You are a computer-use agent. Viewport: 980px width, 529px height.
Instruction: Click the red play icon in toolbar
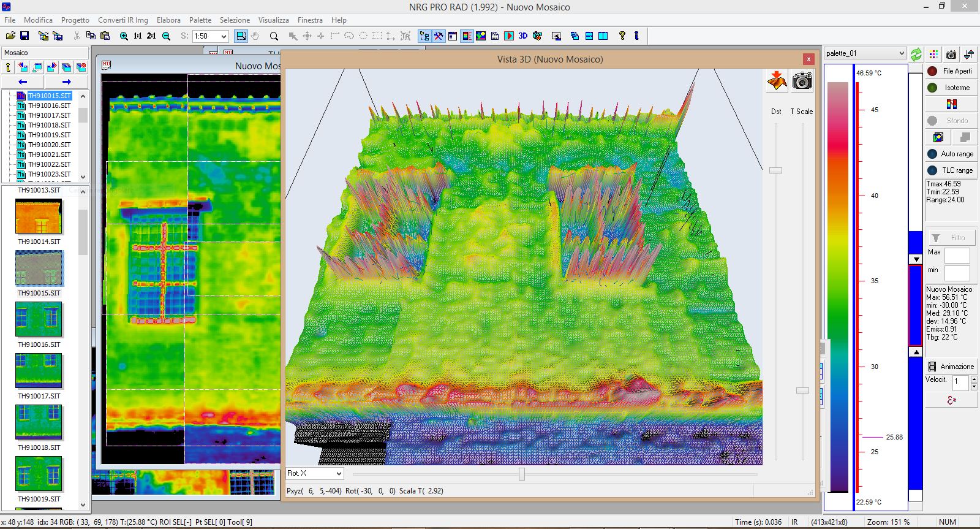pyautogui.click(x=509, y=36)
